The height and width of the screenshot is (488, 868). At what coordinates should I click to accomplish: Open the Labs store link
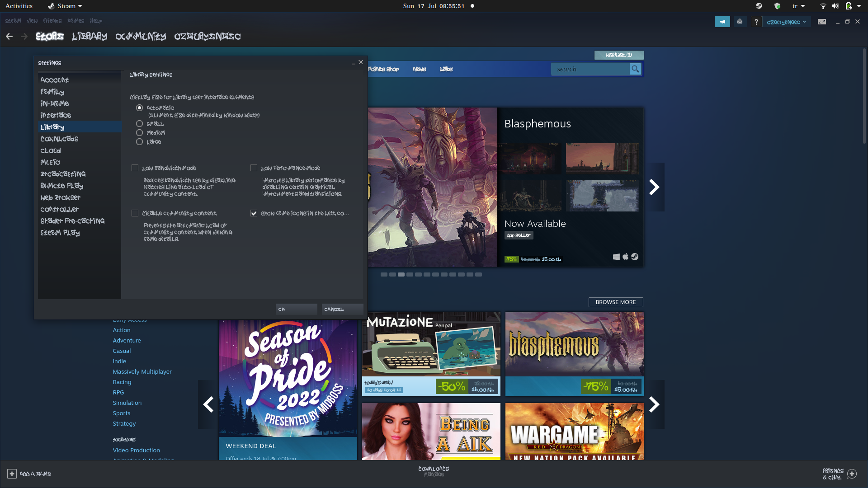click(446, 69)
